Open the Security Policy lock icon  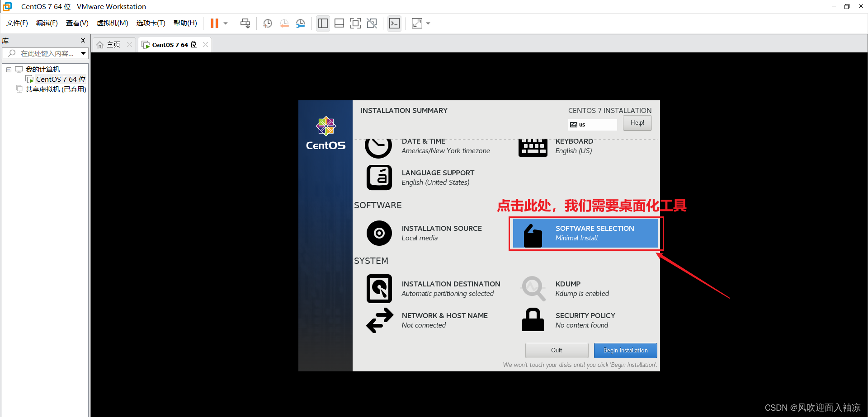(533, 320)
